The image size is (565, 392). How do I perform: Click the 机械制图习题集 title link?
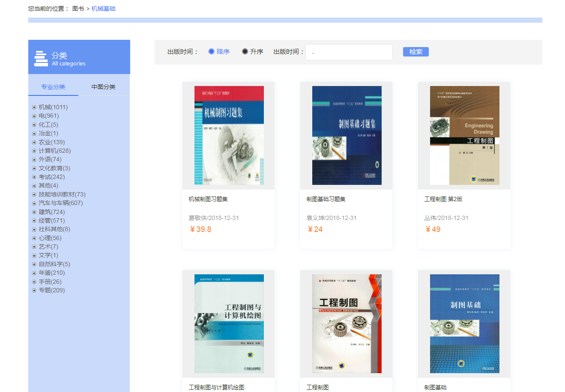(208, 199)
